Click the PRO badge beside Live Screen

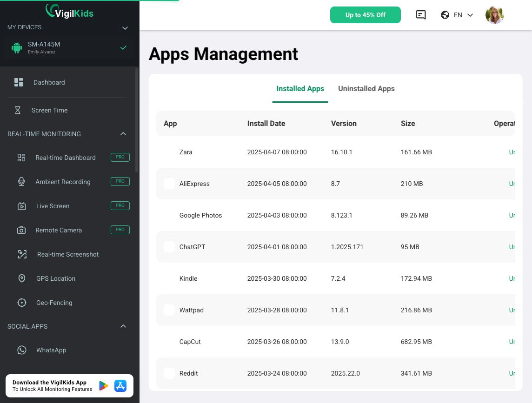point(120,205)
